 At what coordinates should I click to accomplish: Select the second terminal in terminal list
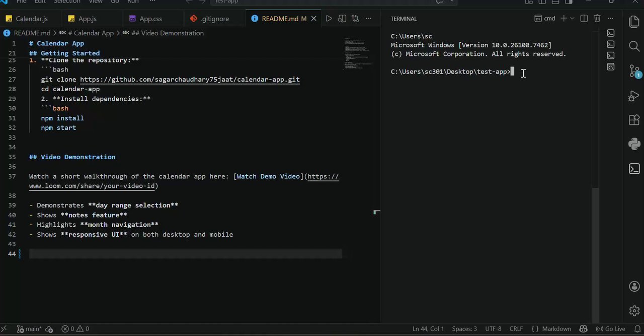tap(610, 44)
